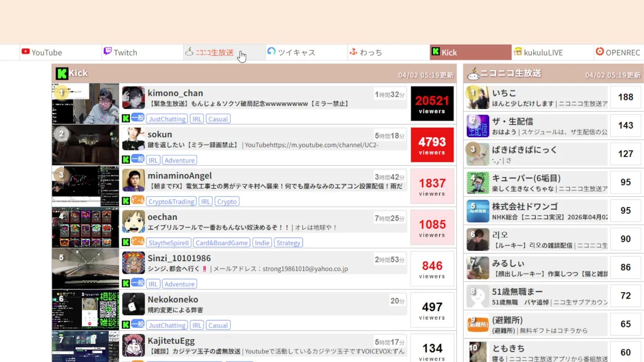Select SlaytheSpireII tag on oechan row
Image resolution: width=644 pixels, height=362 pixels.
pos(169,243)
